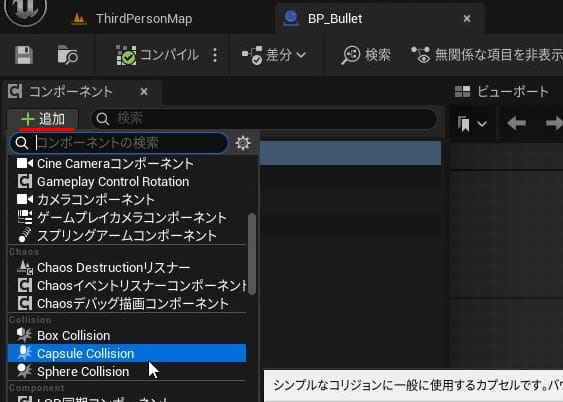Click the Sphere Collision icon
Image resolution: width=563 pixels, height=402 pixels.
tap(24, 371)
